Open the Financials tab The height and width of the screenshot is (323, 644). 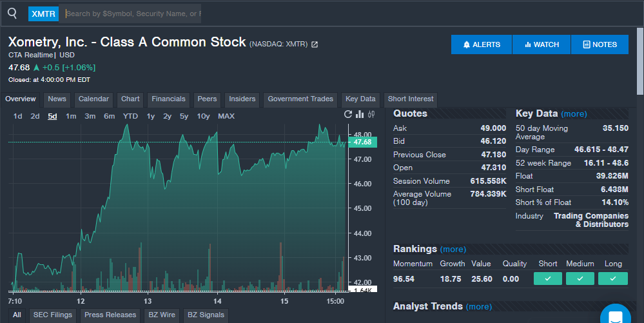click(x=168, y=99)
